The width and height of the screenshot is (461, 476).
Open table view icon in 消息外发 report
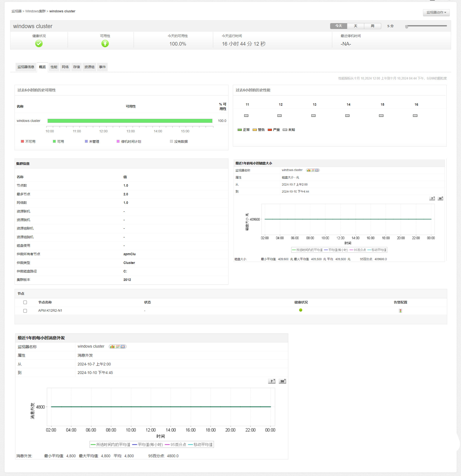123,347
